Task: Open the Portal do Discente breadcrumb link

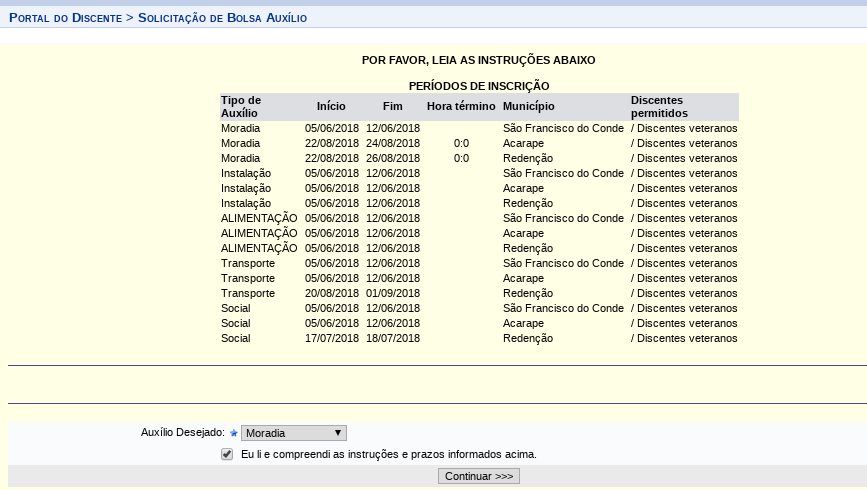Action: pos(66,18)
